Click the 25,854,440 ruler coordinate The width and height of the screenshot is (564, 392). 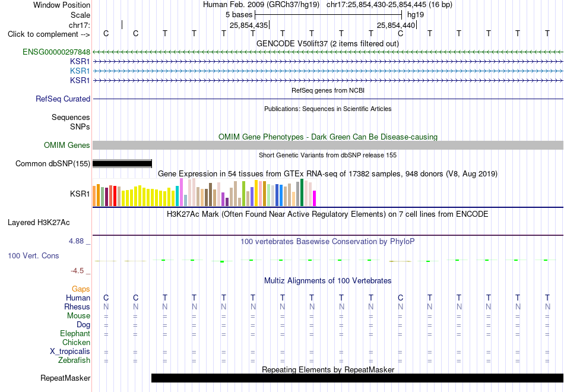pos(396,25)
